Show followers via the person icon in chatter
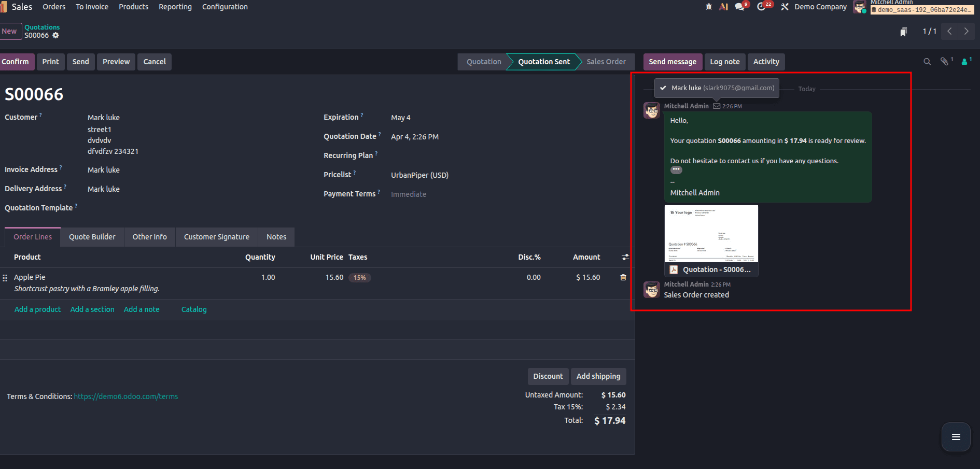980x469 pixels. tap(963, 61)
